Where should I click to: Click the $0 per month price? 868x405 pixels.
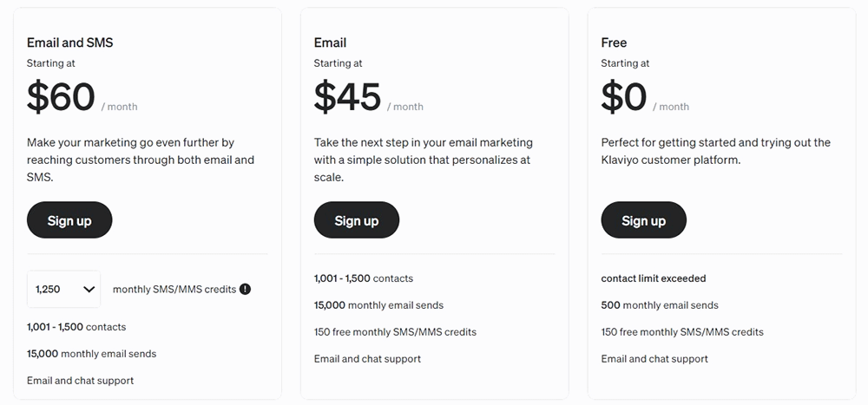(x=624, y=97)
